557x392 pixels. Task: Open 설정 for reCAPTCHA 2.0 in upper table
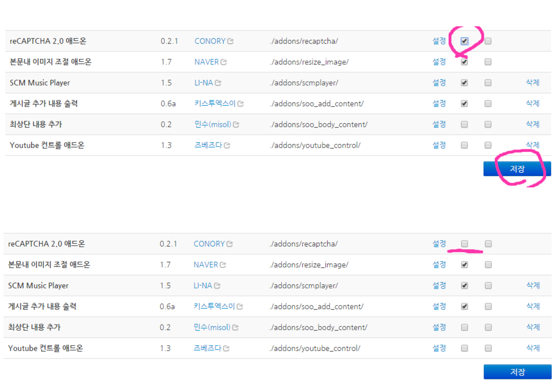(439, 41)
